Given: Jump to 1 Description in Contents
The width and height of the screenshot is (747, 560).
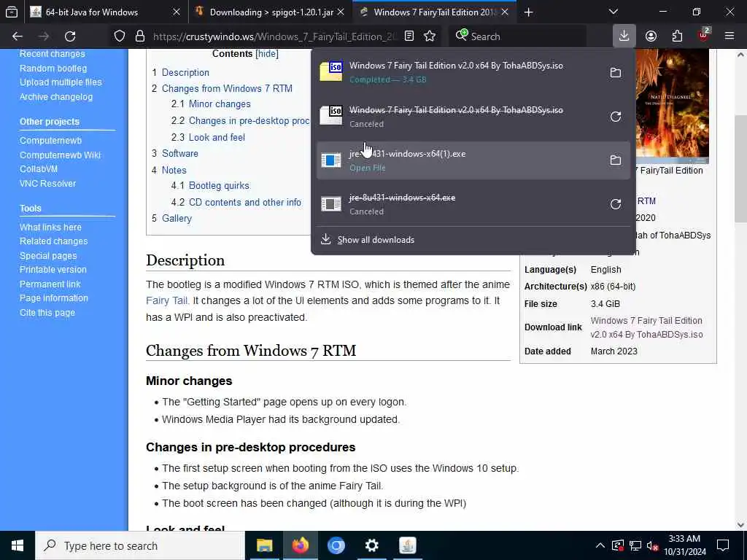Looking at the screenshot, I should 181,72.
